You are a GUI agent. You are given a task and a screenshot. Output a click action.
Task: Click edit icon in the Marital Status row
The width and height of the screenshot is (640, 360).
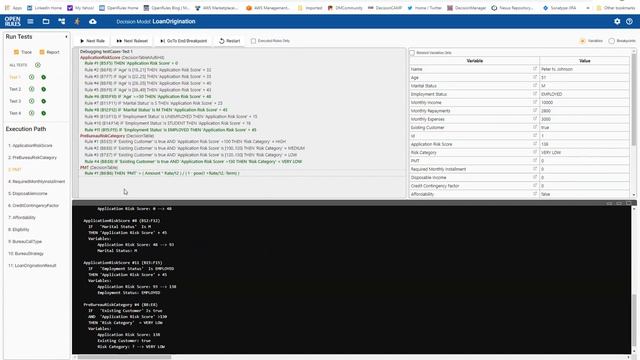point(535,86)
